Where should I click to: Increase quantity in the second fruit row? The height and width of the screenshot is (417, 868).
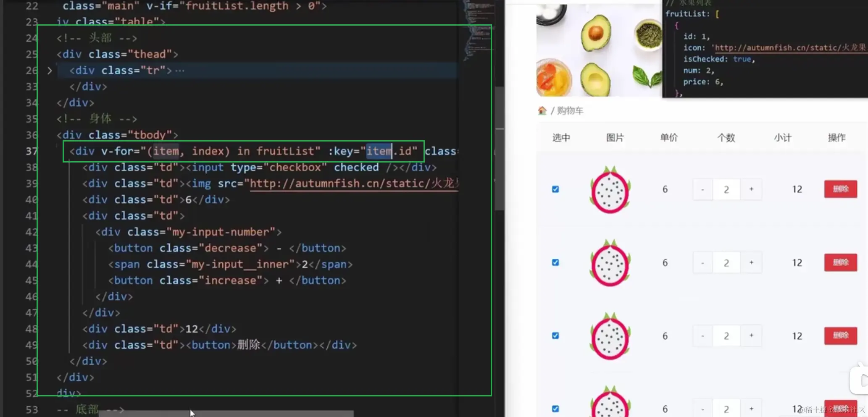coord(751,262)
